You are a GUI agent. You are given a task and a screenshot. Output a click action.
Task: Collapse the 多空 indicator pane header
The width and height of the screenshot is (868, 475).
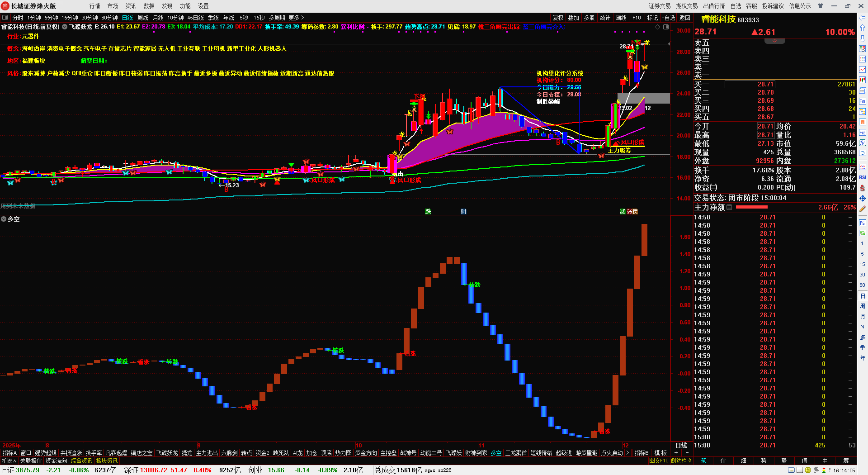point(4,219)
